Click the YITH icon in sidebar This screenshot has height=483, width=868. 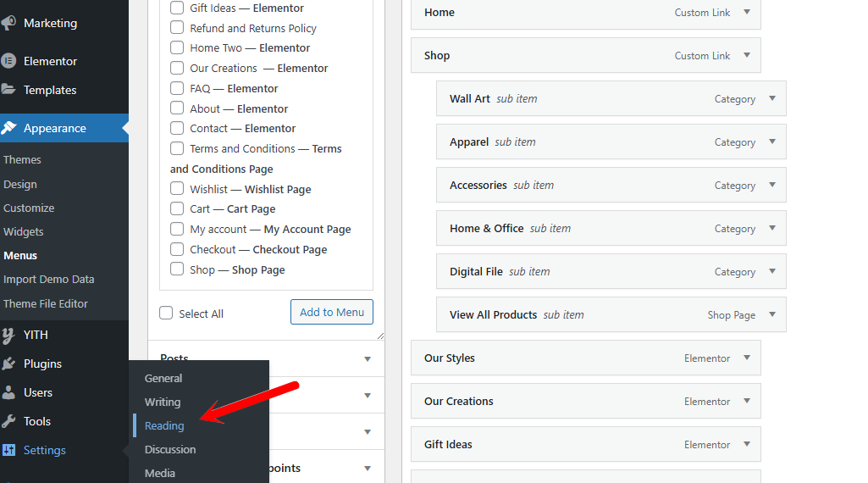coord(9,335)
